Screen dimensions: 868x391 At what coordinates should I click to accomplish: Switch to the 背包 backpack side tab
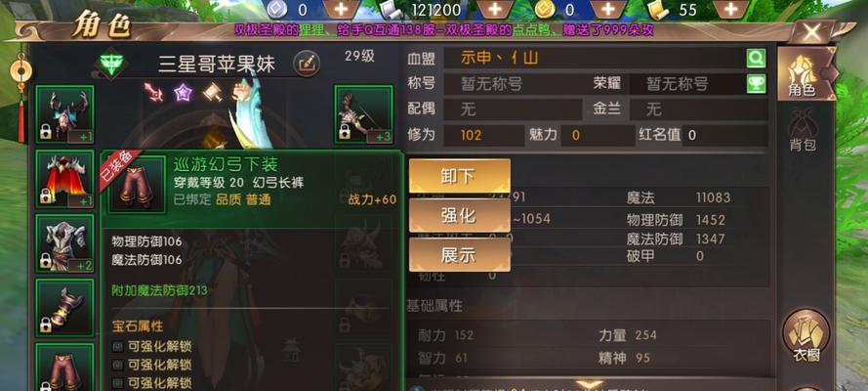(x=804, y=130)
